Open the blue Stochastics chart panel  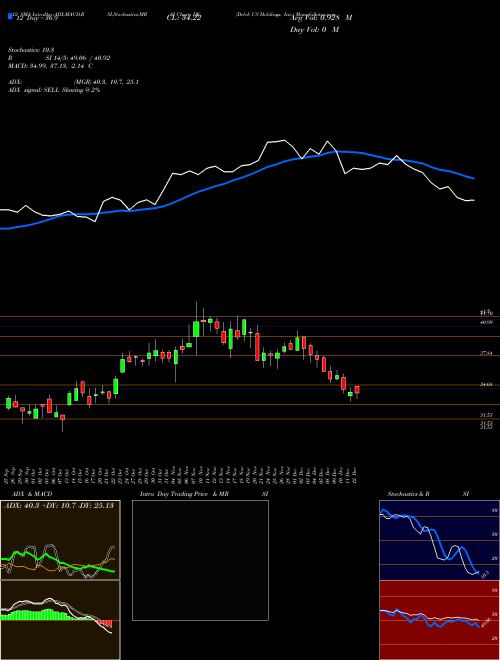tap(439, 540)
